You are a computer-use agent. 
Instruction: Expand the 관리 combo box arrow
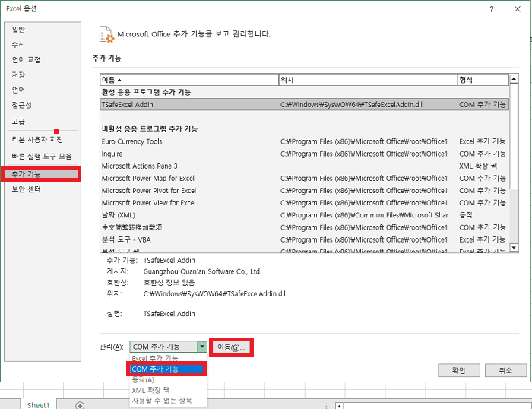[202, 347]
